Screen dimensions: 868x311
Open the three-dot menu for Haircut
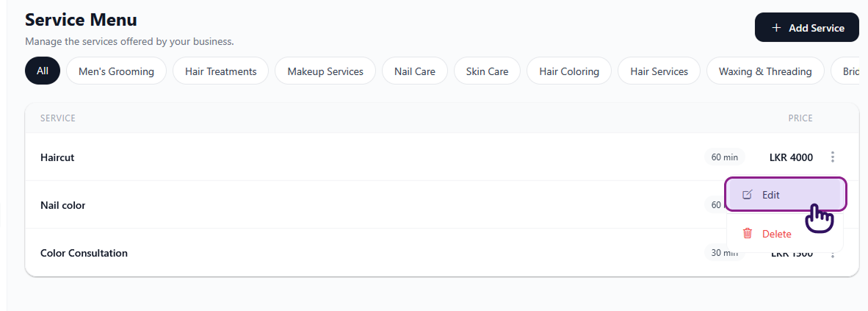pos(833,157)
